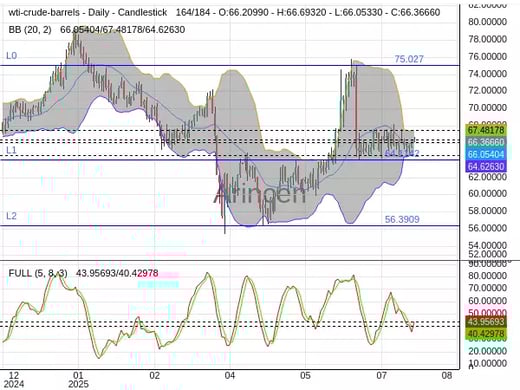The width and height of the screenshot is (520, 390).
Task: Click the cyan 66.05404 price tag
Action: [x=486, y=154]
